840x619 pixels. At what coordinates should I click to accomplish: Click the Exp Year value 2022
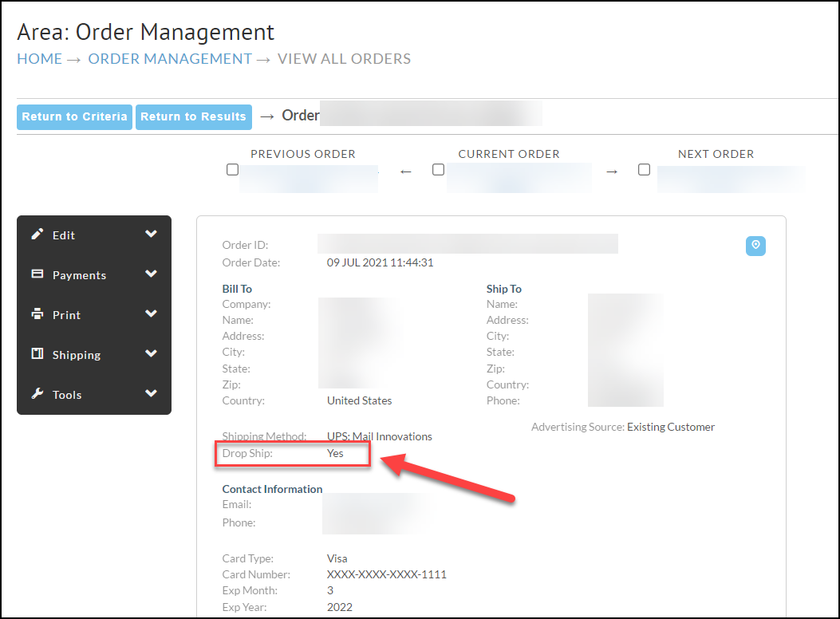[340, 607]
